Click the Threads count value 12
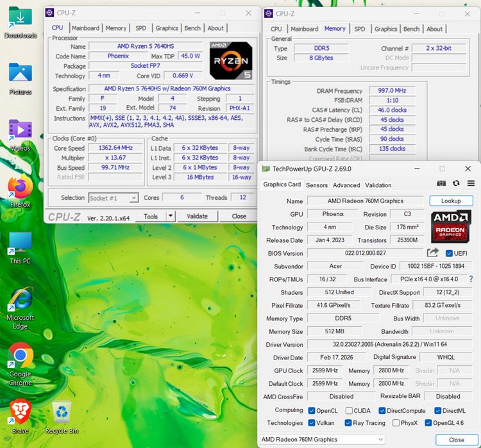 tap(242, 197)
